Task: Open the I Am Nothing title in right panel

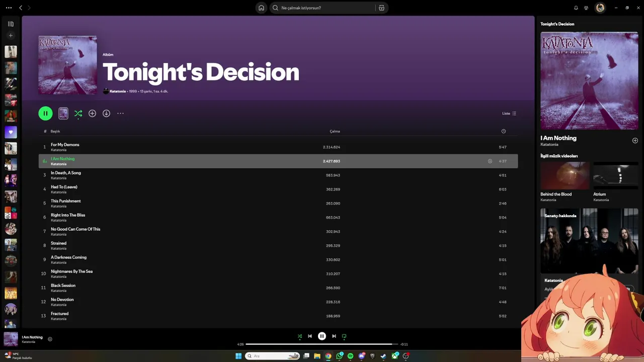Action: [x=558, y=138]
